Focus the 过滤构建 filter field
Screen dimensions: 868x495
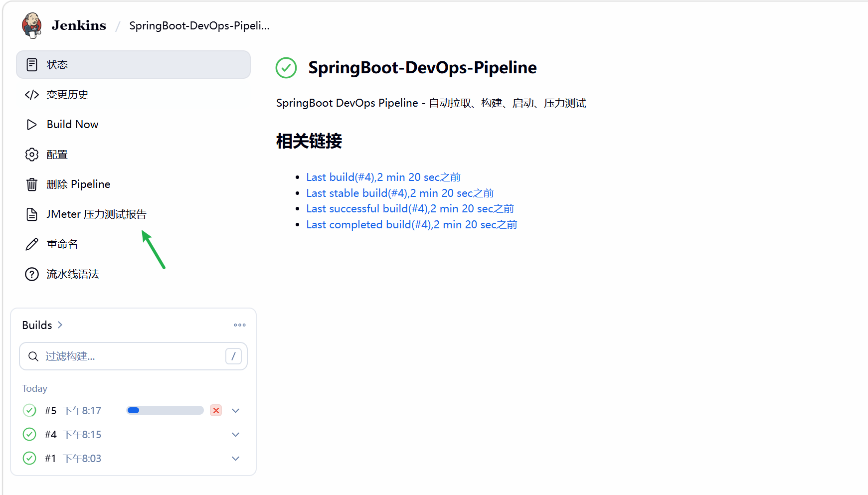coord(133,356)
